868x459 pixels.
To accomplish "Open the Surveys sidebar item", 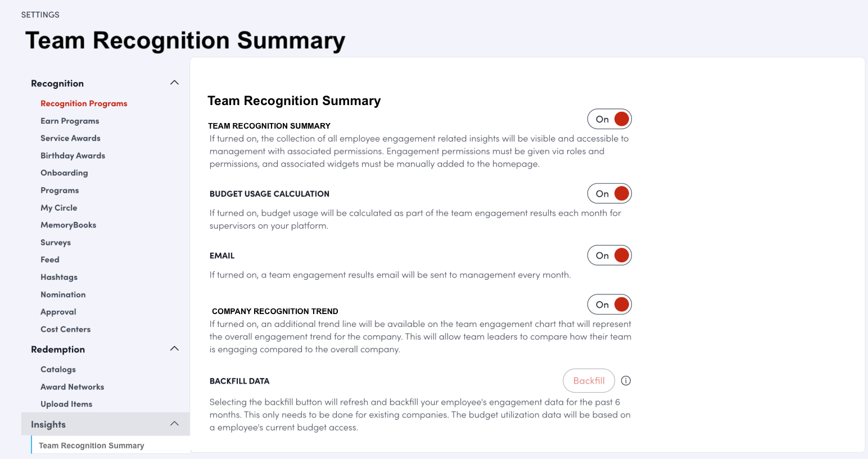I will pos(56,243).
